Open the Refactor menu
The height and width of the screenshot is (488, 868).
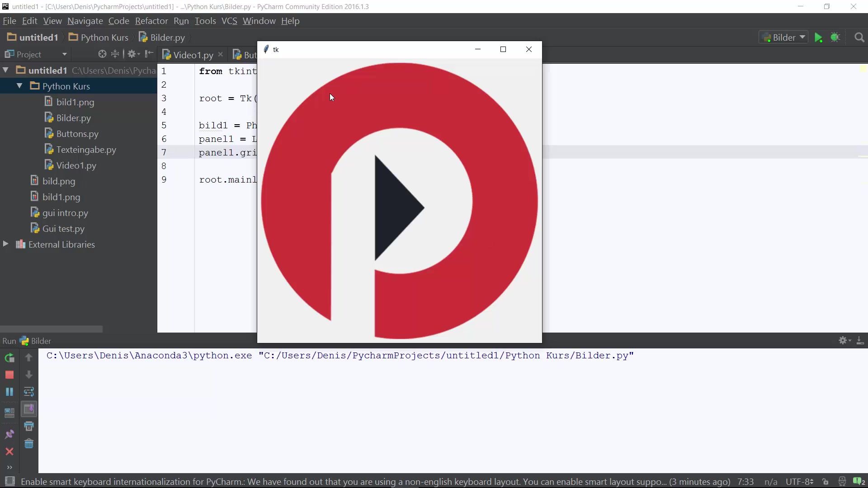click(151, 21)
